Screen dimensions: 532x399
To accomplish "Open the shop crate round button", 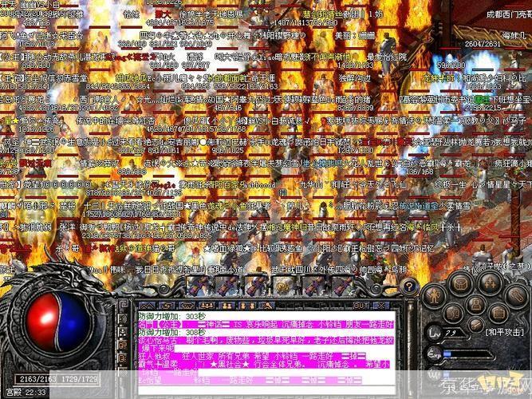I will (x=498, y=312).
